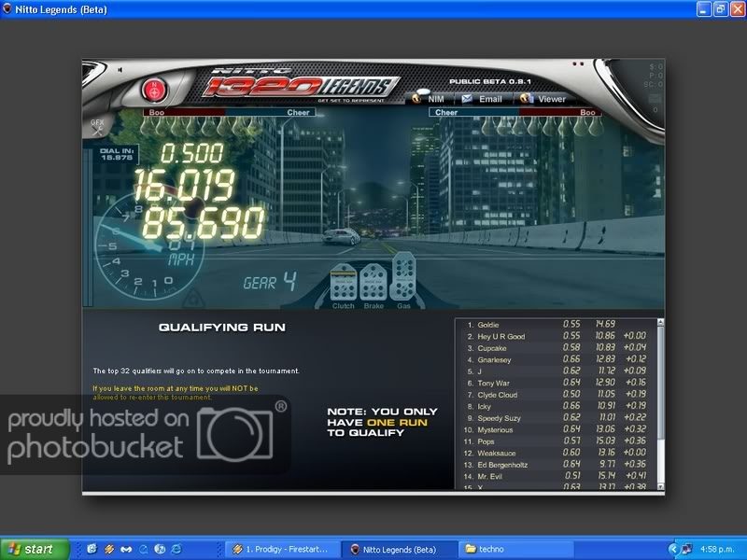Image resolution: width=747 pixels, height=560 pixels.
Task: Open the Email inbox
Action: pos(482,99)
